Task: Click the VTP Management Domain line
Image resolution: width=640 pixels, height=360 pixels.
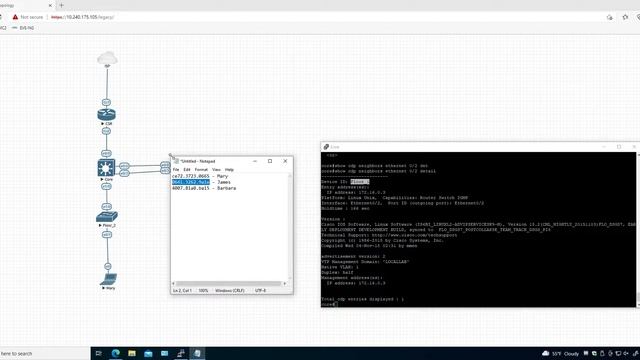Action: (365, 262)
